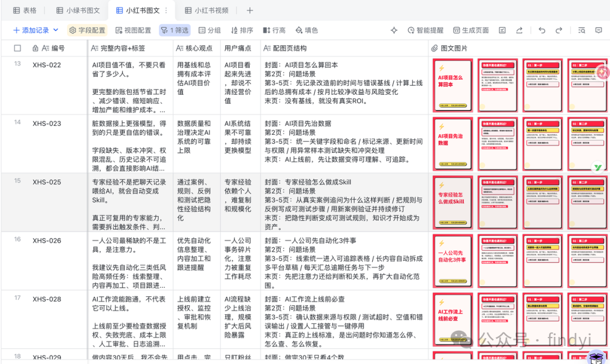The width and height of the screenshot is (610, 364).
Task: Click the 图文图片 column header
Action: coord(519,48)
